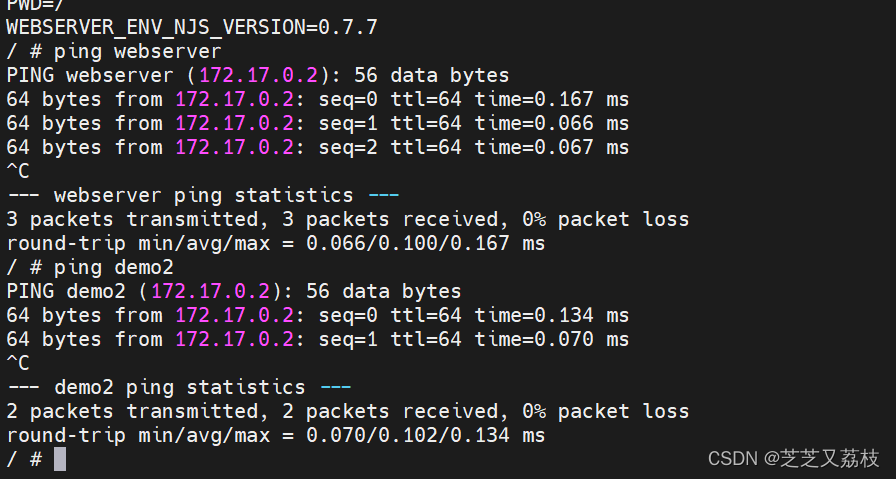Click the WEBSERVER_ENV_NJS_VERSION=0.7.7 line

point(192,27)
